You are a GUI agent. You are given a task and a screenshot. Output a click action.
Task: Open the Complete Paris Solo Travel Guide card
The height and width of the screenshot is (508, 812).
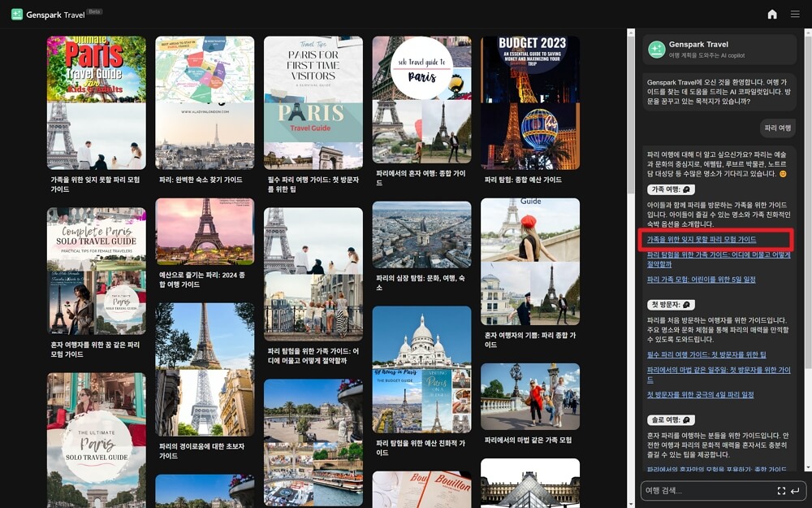pyautogui.click(x=97, y=271)
